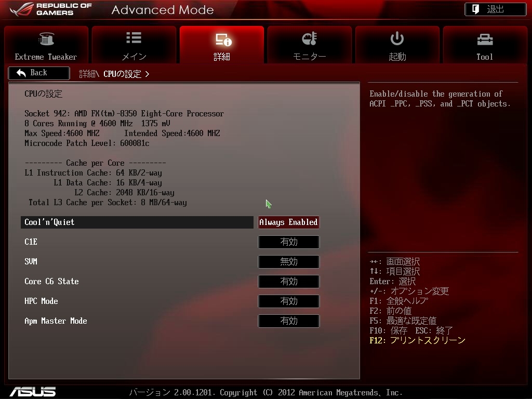Click the Tool toolbox icon
532x399 pixels.
(484, 39)
